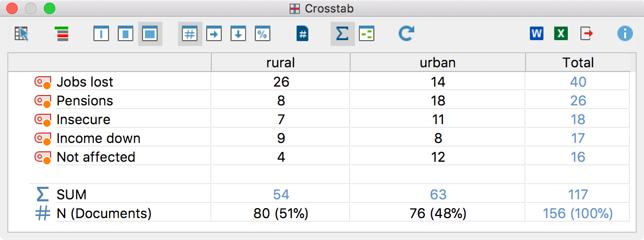Select the Jobs lost code row
Screen dimensions: 644x240
tap(85, 82)
